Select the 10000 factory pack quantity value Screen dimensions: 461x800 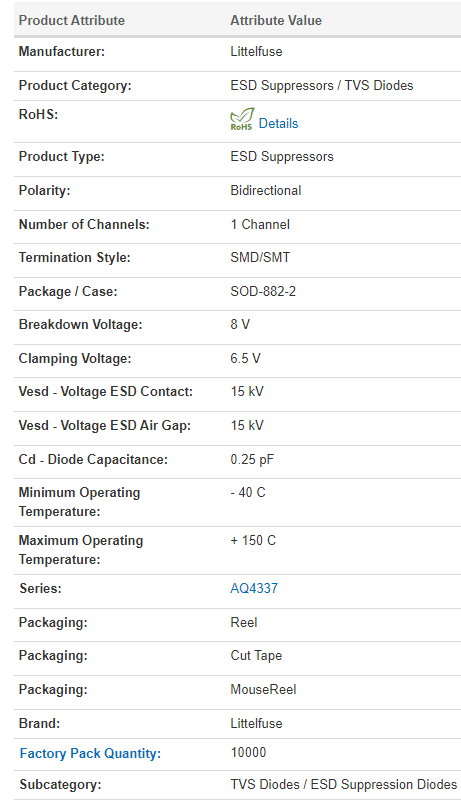[x=248, y=753]
